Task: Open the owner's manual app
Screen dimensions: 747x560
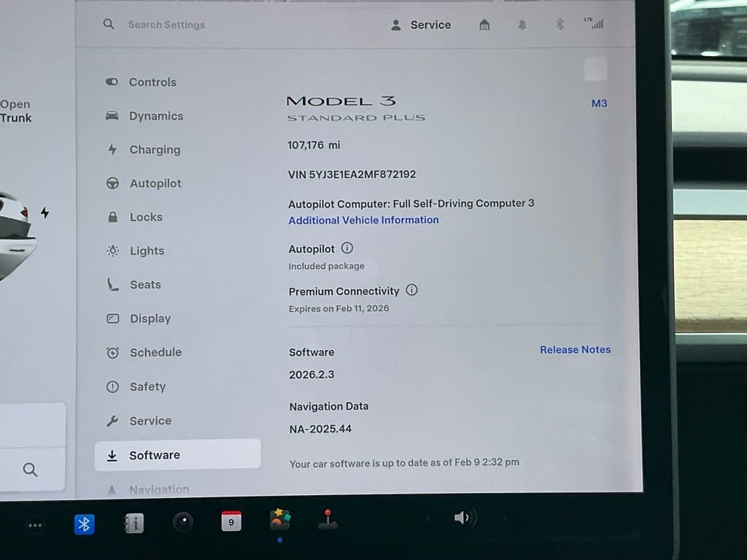Action: pos(134,524)
